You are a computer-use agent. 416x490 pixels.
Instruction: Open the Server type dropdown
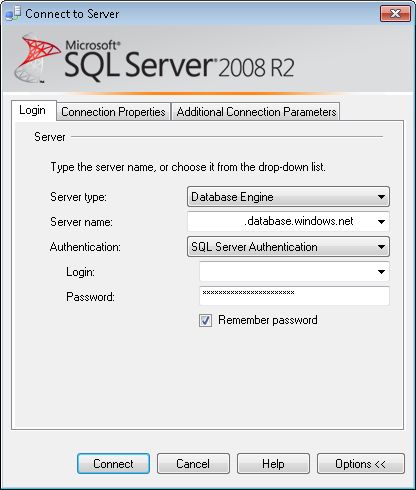pos(288,197)
